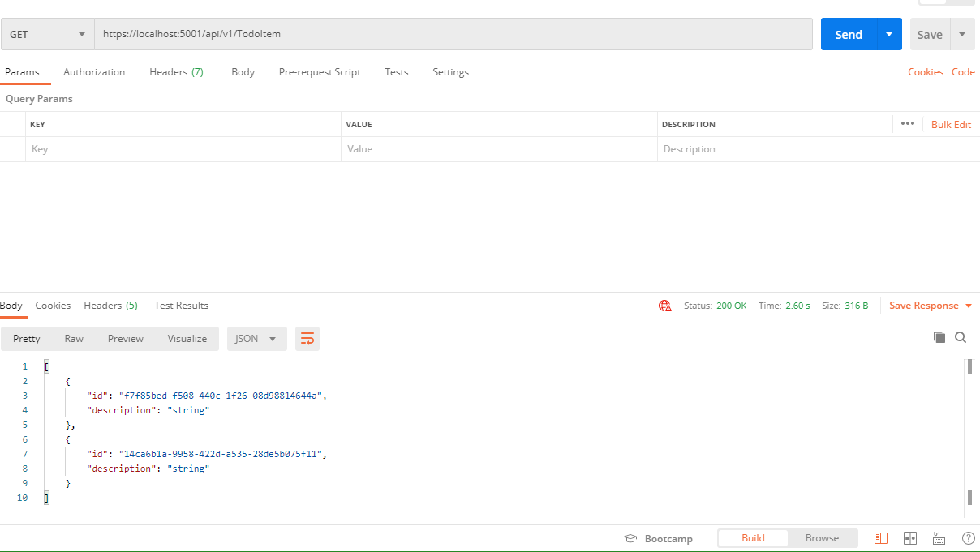Open search within the response body

click(x=961, y=336)
